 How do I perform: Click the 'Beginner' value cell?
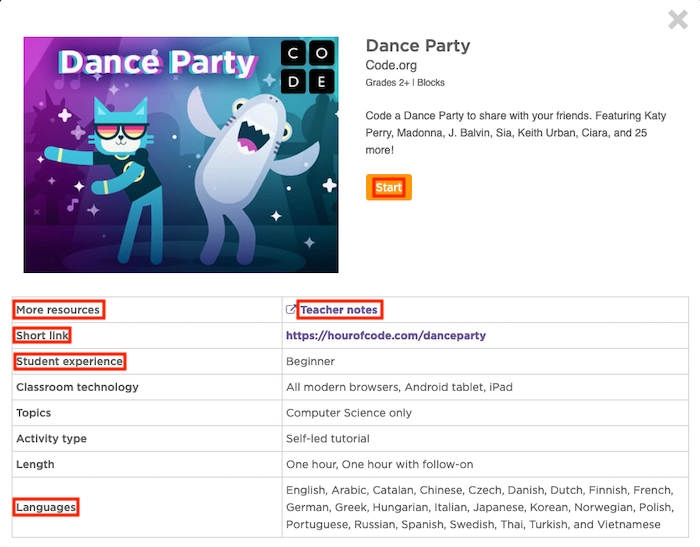(310, 361)
